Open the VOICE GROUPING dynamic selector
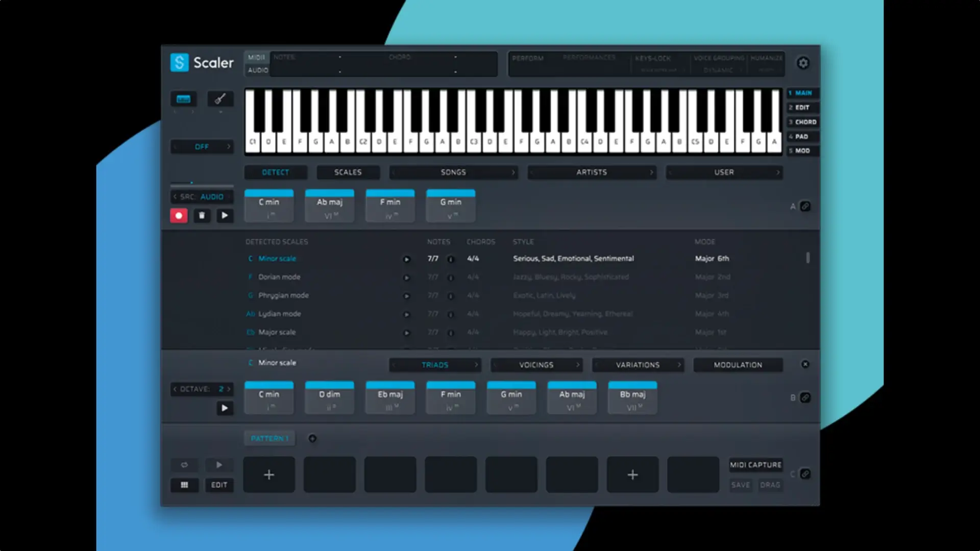 point(719,70)
